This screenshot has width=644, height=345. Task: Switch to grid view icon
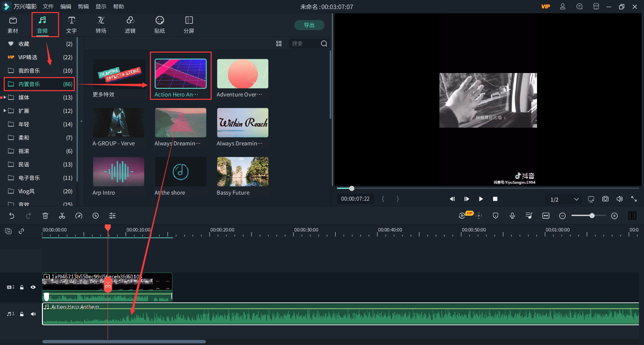(x=279, y=44)
